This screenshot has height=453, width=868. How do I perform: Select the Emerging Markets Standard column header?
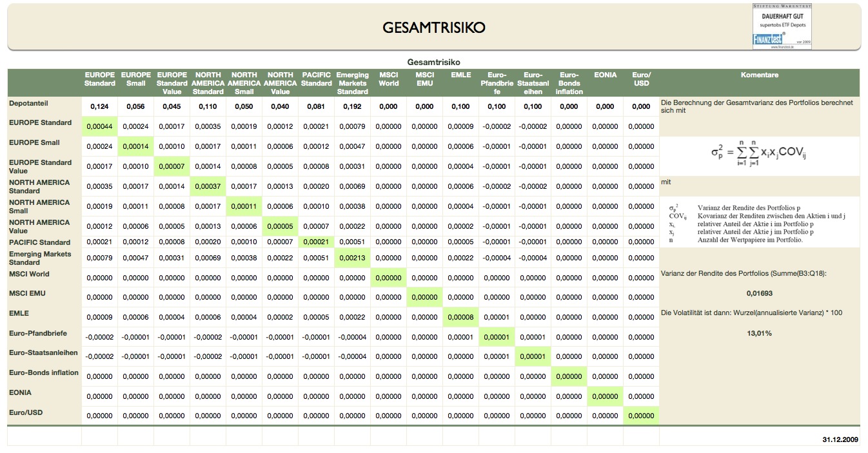coord(352,83)
